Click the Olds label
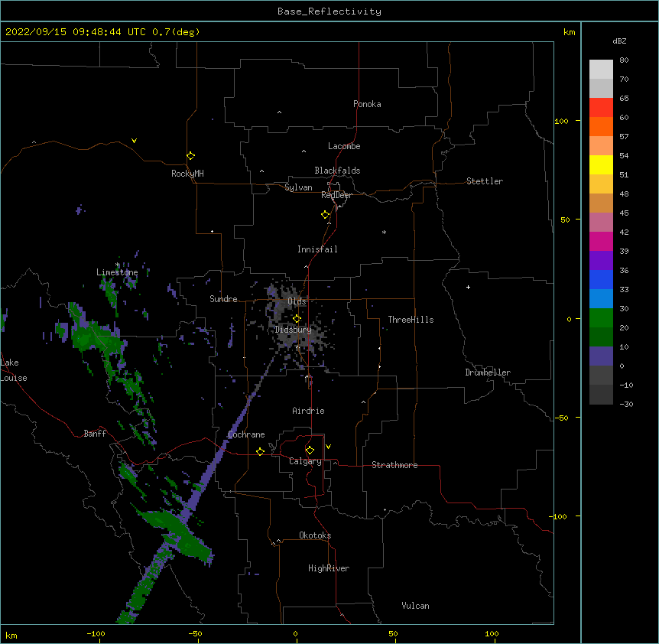This screenshot has width=659, height=644. [x=297, y=301]
